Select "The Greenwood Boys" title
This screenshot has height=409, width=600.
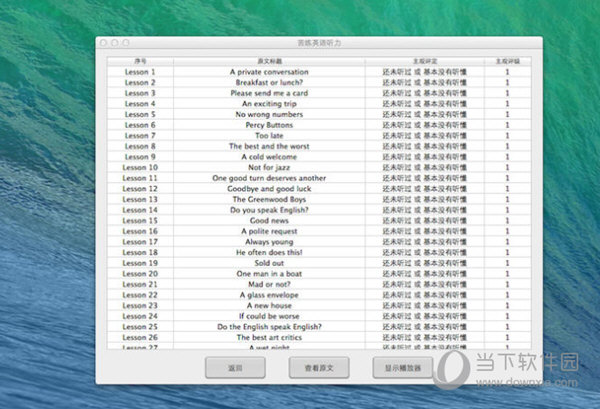[269, 199]
